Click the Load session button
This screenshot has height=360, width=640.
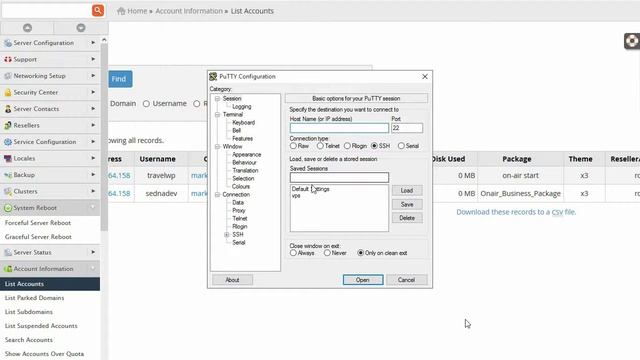(x=407, y=191)
